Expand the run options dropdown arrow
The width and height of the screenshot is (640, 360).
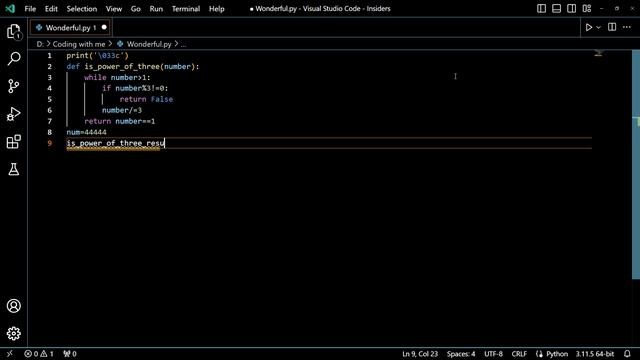click(x=598, y=27)
